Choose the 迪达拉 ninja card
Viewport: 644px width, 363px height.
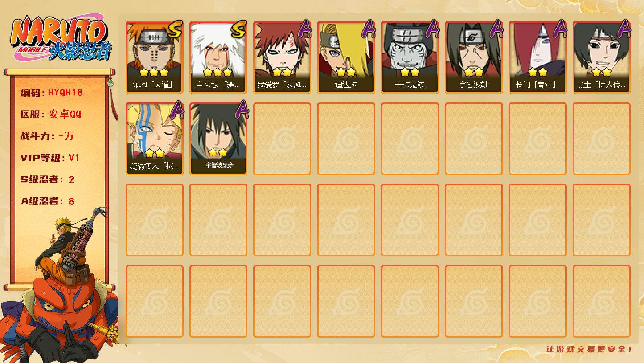point(346,57)
